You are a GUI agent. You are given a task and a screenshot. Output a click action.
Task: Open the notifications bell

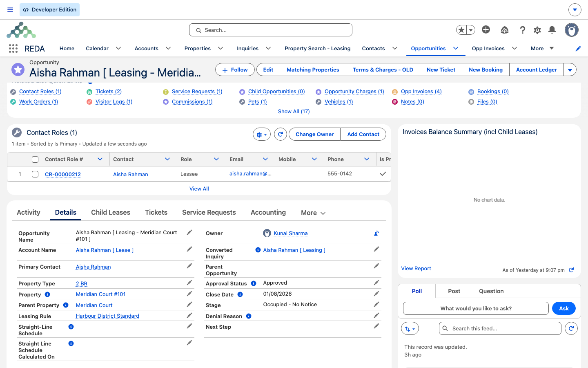point(552,30)
